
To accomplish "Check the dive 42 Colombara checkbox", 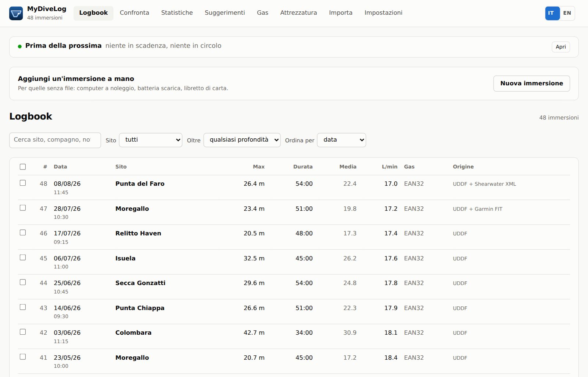I will 23,332.
